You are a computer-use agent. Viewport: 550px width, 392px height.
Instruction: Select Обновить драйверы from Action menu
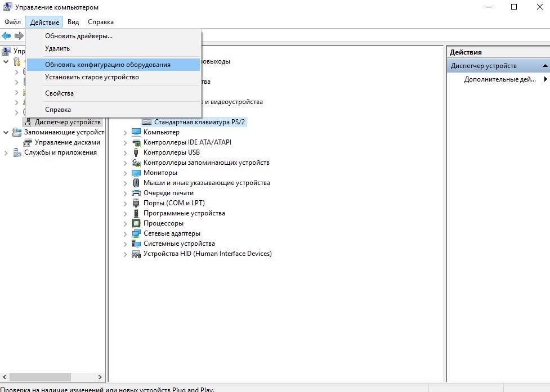(x=79, y=36)
